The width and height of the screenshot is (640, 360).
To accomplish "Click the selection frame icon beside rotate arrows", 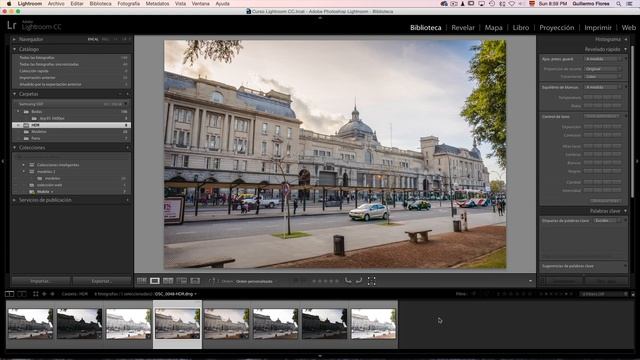I will tap(371, 281).
